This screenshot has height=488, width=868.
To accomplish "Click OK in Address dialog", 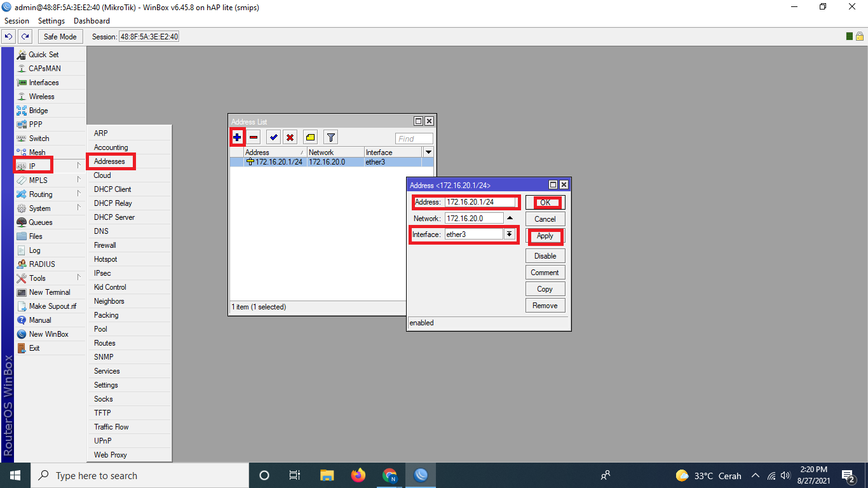I will 545,203.
